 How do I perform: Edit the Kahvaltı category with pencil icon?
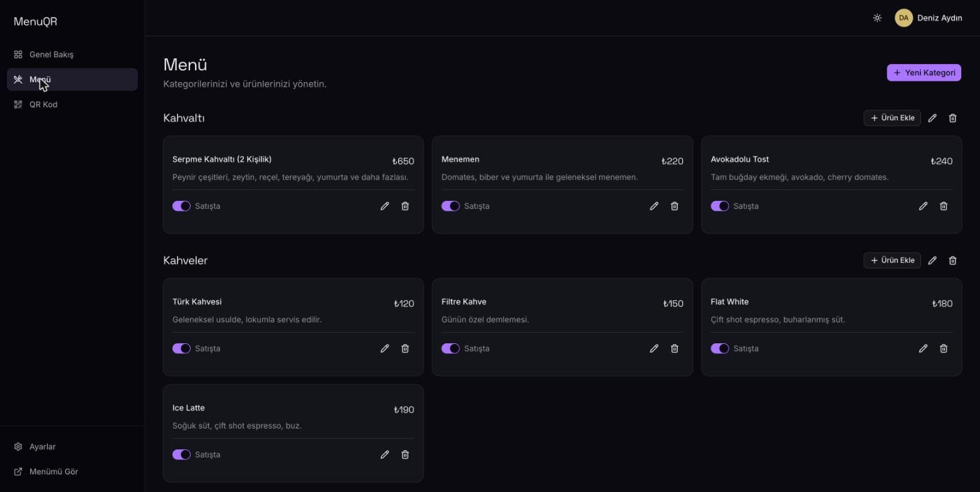932,118
